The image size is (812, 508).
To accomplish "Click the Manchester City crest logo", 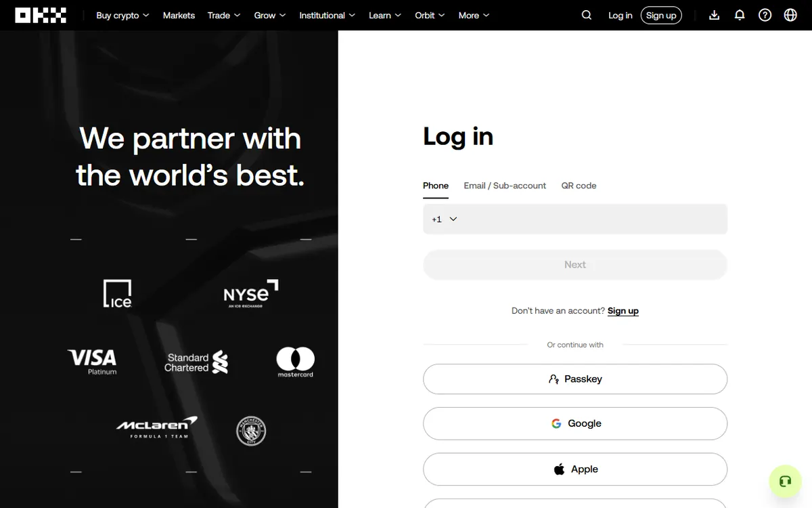I will 251,431.
